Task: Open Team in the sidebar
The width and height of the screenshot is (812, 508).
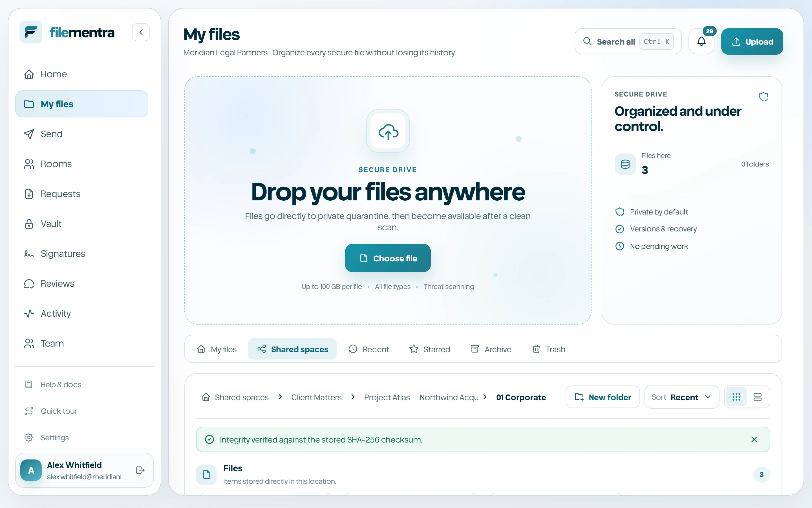Action: point(81,343)
